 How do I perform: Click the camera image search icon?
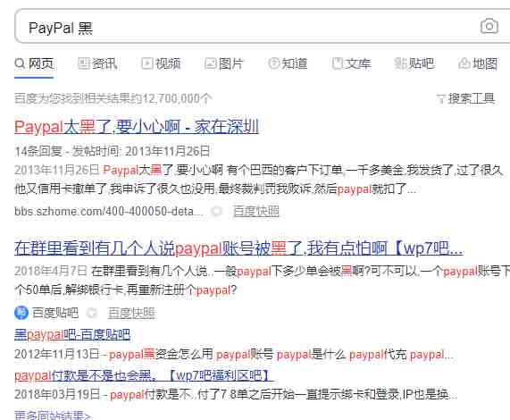[489, 26]
